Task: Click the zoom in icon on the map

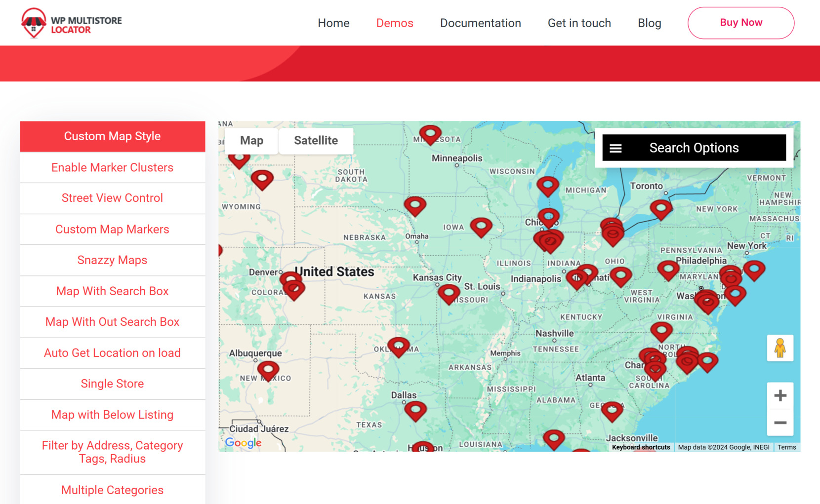Action: pyautogui.click(x=780, y=395)
